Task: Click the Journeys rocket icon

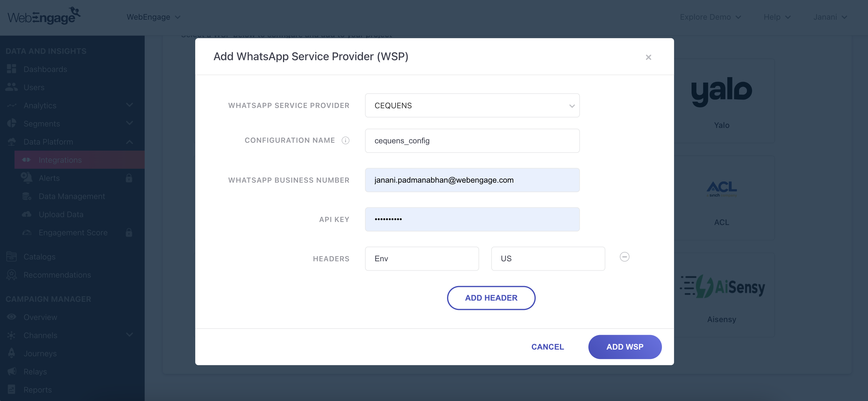Action: click(x=12, y=353)
